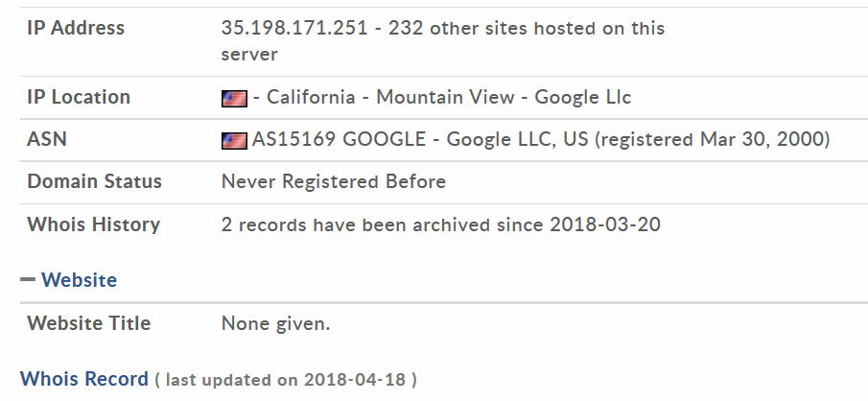Click the IP Address row label
The height and width of the screenshot is (401, 868).
(x=76, y=28)
